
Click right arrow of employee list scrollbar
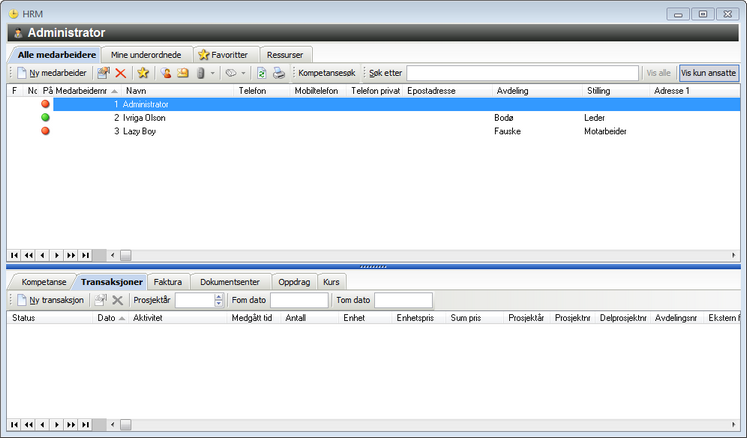734,255
